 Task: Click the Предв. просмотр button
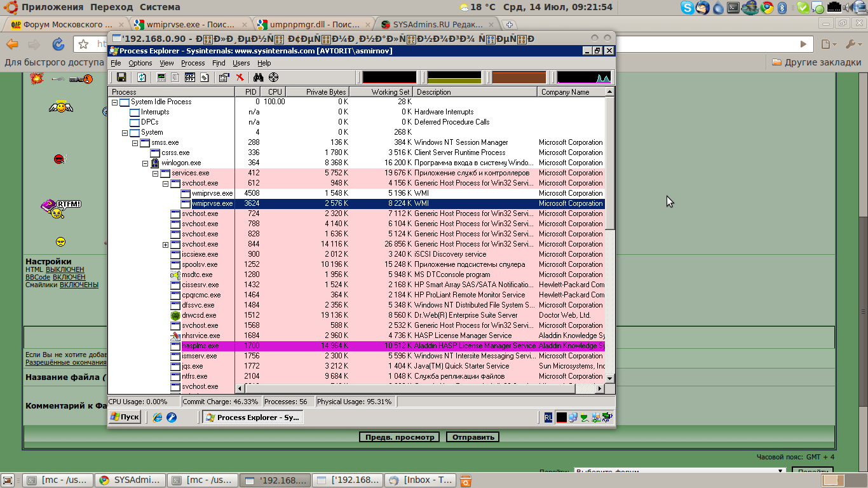(x=400, y=437)
